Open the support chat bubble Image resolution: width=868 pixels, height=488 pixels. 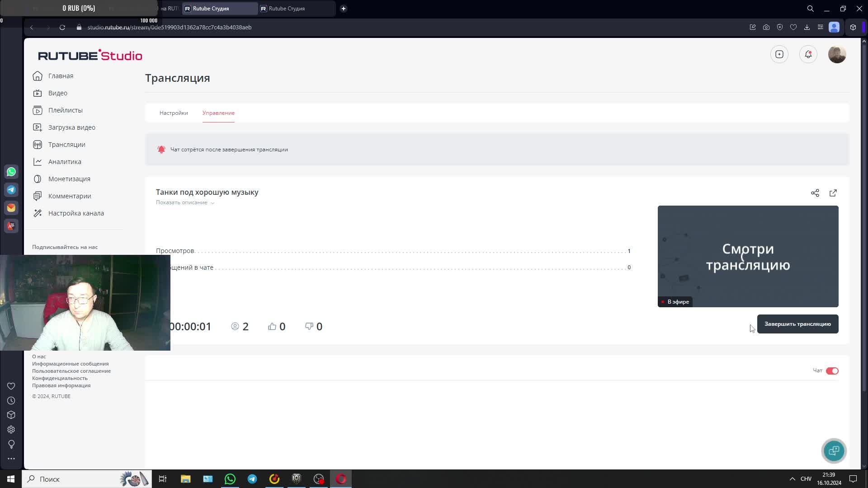834,450
